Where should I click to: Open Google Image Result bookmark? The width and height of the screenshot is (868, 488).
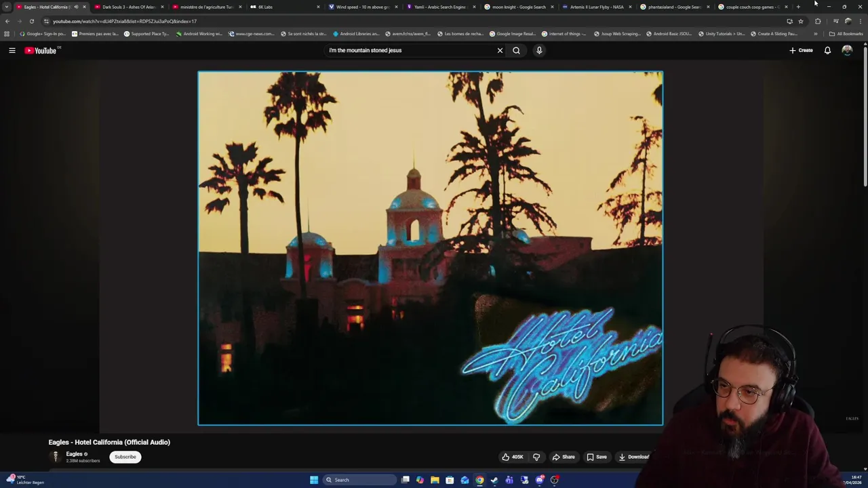[x=513, y=33]
